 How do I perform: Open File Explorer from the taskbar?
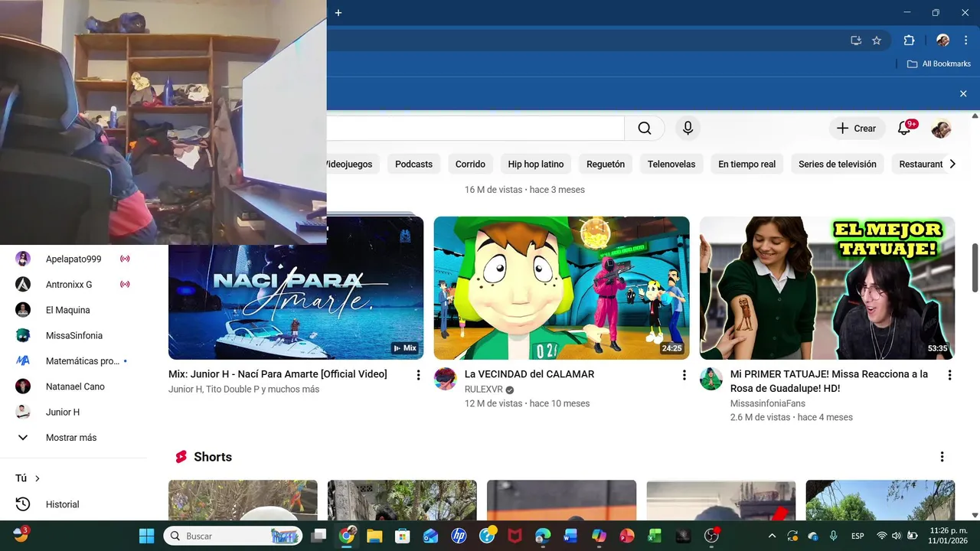(x=374, y=536)
